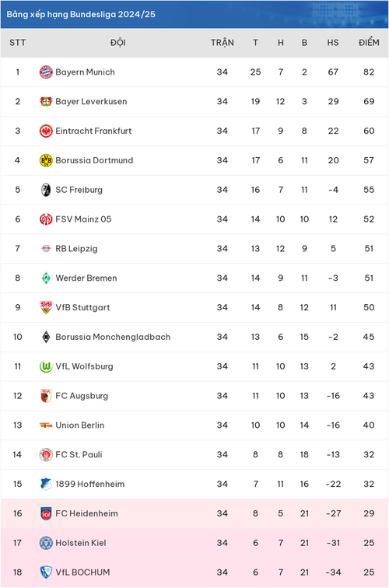Click the ĐIỂM column header
Image resolution: width=389 pixels, height=588 pixels.
point(369,42)
